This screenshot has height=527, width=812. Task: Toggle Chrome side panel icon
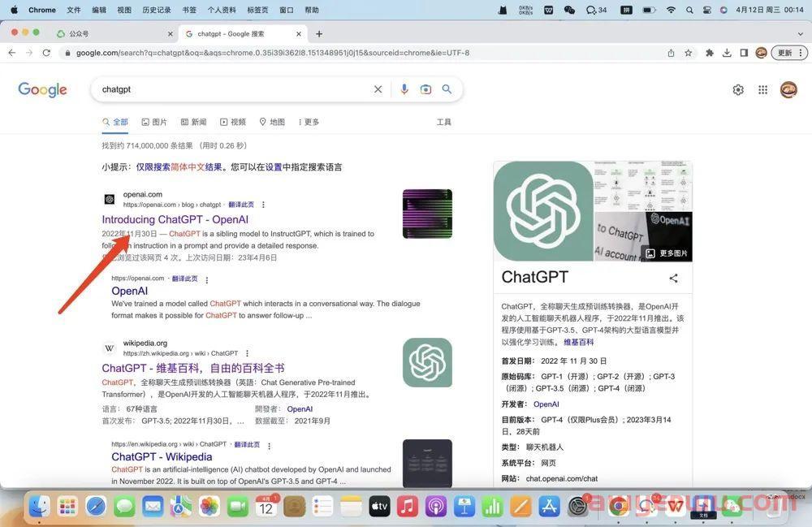744,53
